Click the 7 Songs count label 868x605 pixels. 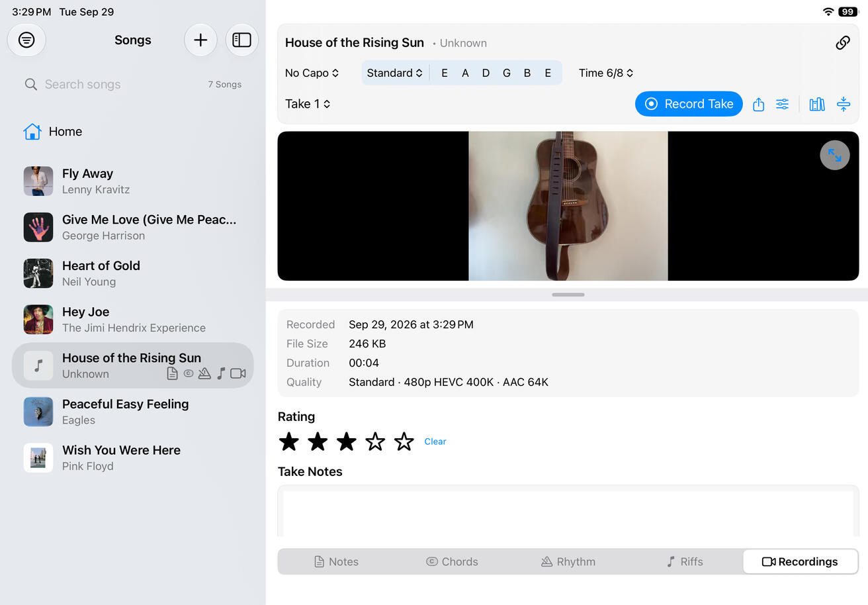coord(225,84)
